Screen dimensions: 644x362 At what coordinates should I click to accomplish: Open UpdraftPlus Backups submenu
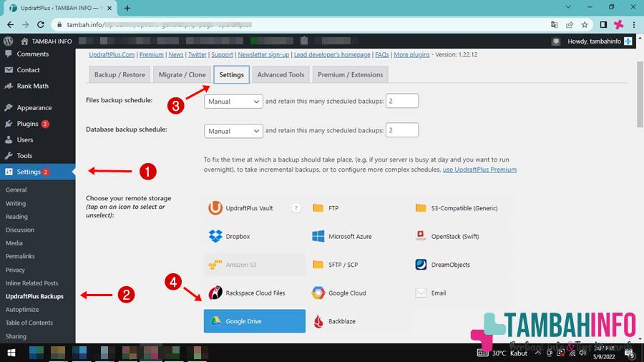(34, 296)
